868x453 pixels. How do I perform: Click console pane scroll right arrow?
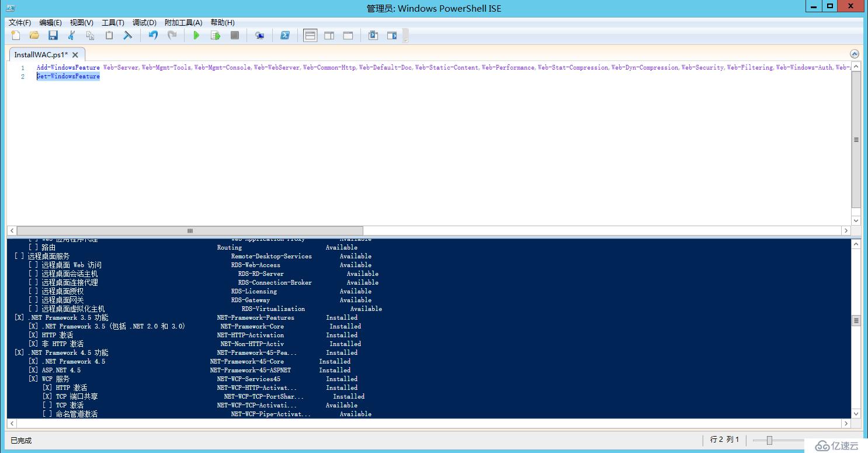pos(846,423)
